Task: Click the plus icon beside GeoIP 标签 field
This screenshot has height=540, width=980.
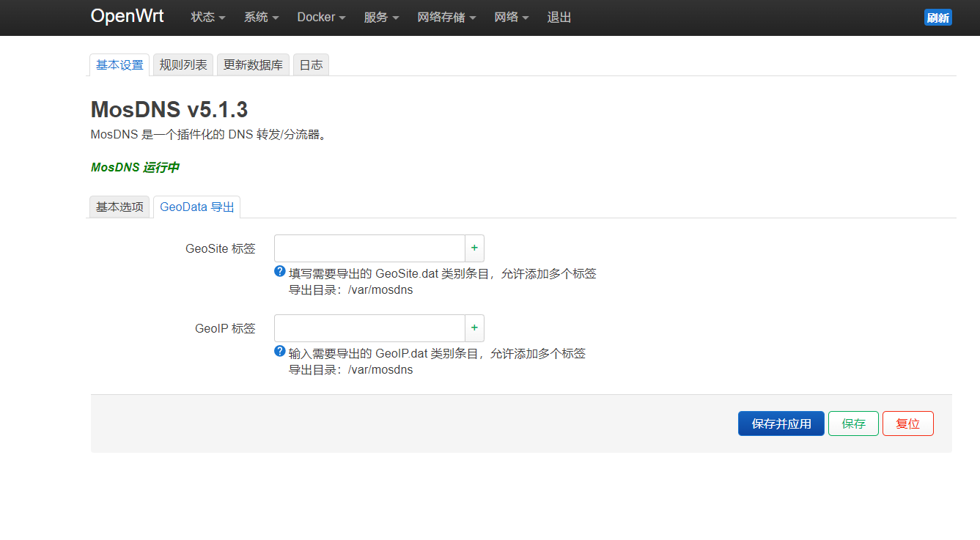Action: [x=474, y=328]
